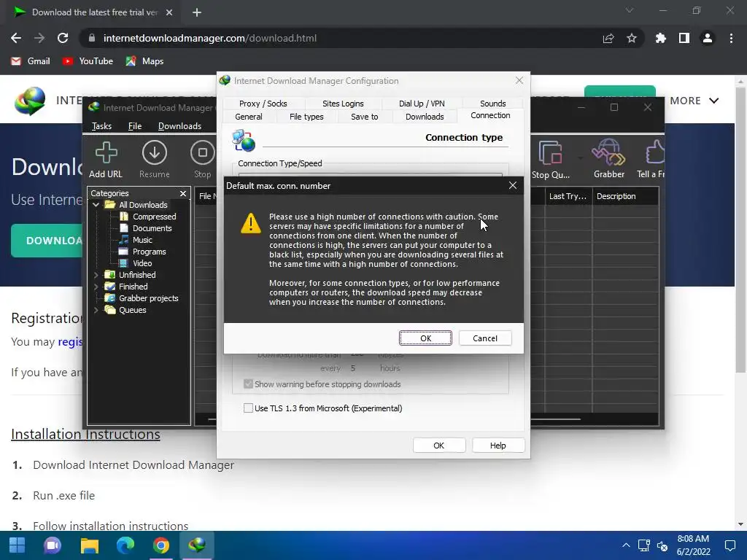Click the Last Try column header
This screenshot has height=560, width=747.
click(568, 196)
